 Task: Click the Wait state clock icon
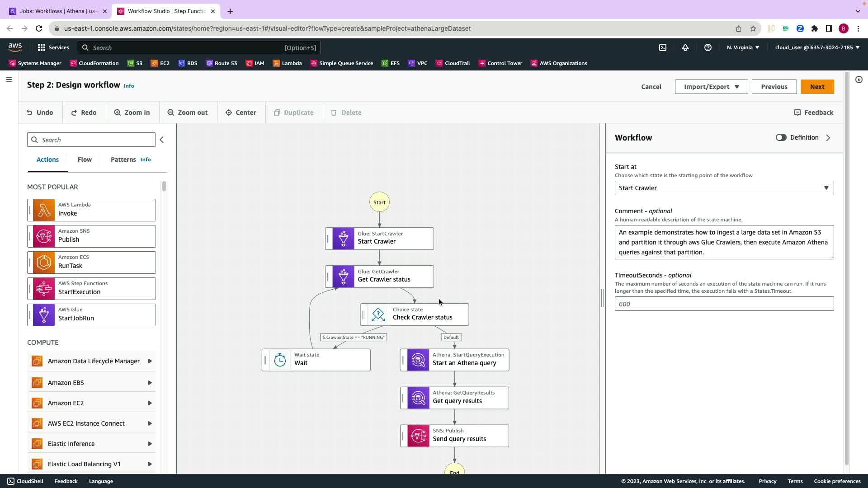tap(280, 360)
